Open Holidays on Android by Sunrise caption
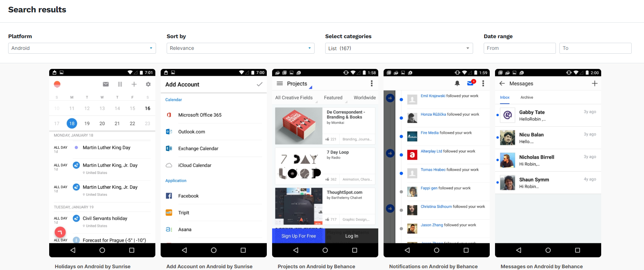644x270 pixels. click(x=93, y=266)
